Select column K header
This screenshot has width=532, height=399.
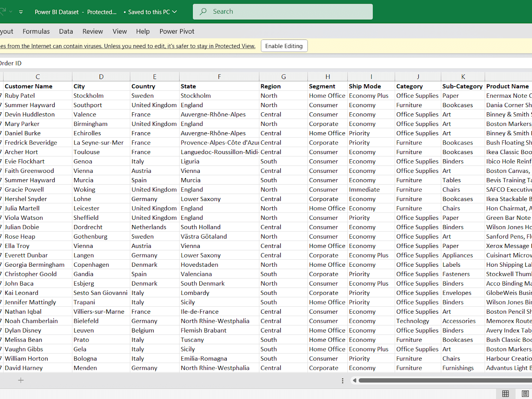tap(463, 77)
